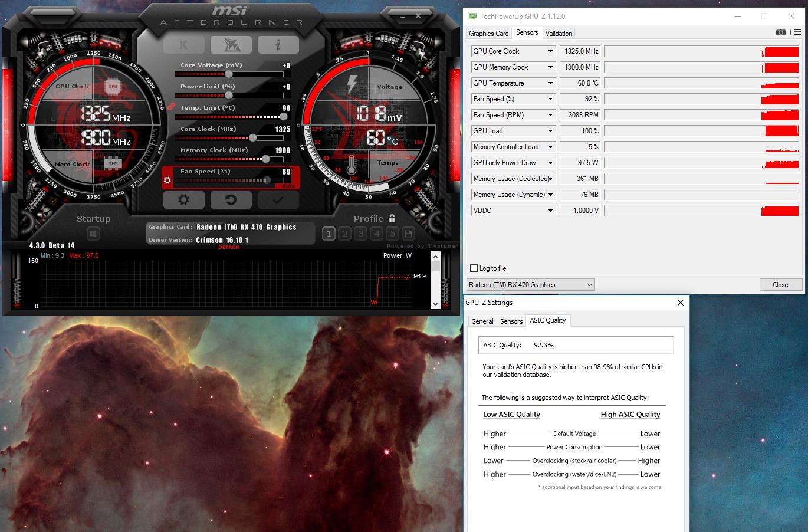Select profile slot 1
808x532 pixels.
(x=329, y=234)
